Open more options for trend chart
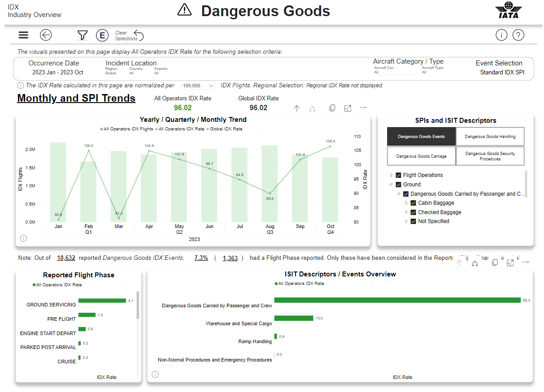 [x=363, y=108]
